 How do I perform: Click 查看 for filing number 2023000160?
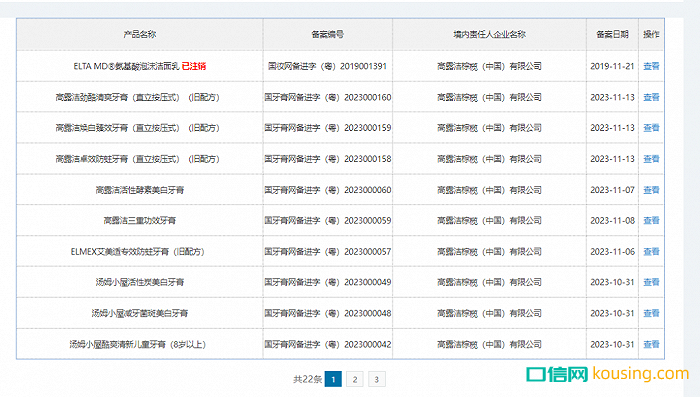651,97
